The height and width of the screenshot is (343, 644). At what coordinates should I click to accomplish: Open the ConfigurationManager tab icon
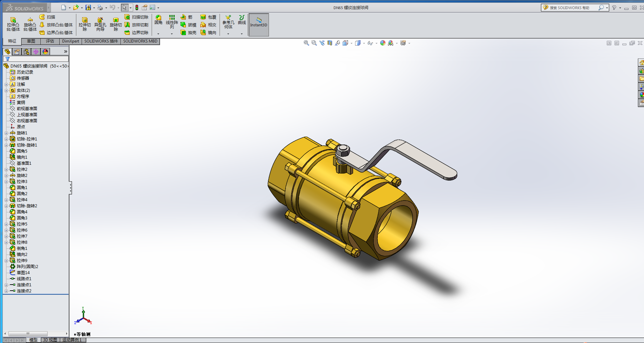coord(26,52)
